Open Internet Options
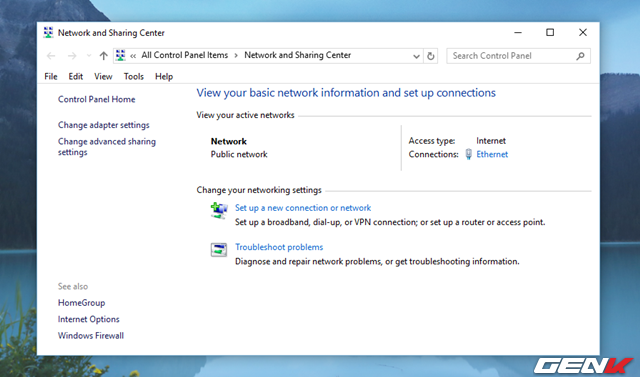The width and height of the screenshot is (640, 377). point(89,319)
